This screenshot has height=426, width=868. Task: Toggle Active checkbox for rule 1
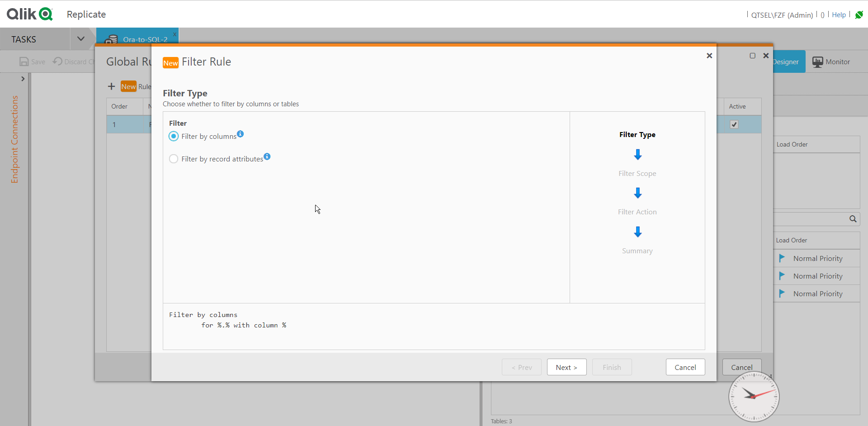tap(734, 124)
